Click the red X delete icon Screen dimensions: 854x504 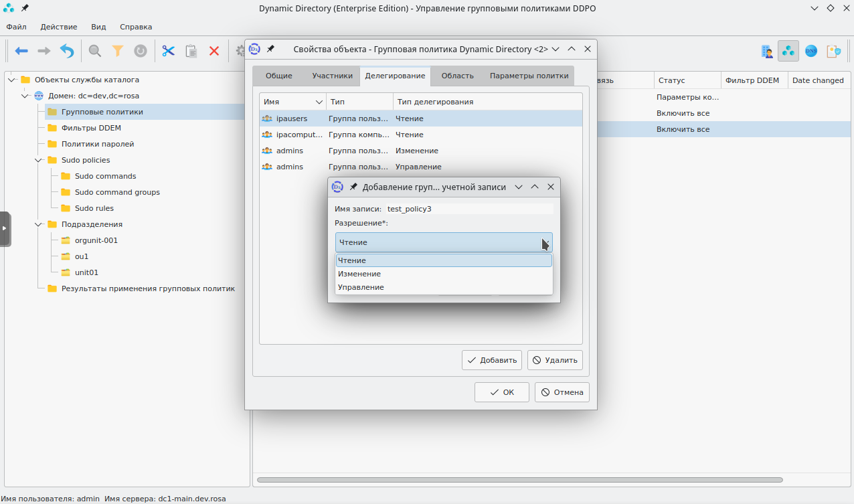(214, 51)
